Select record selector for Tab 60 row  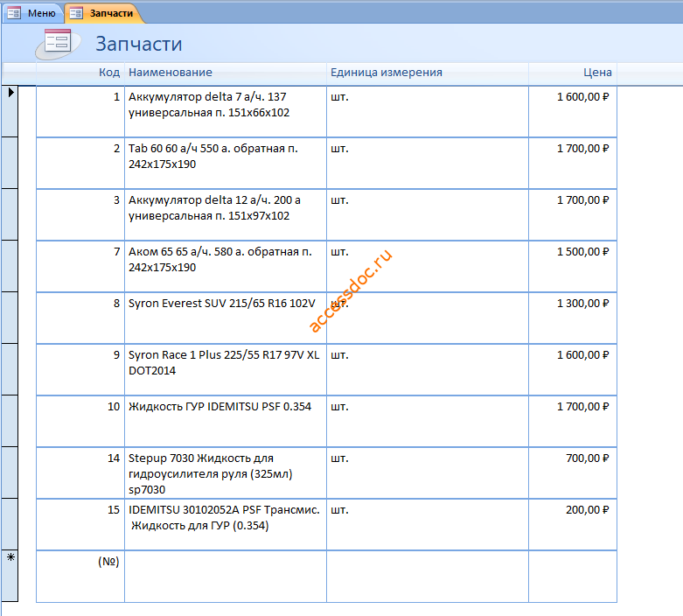(x=10, y=163)
